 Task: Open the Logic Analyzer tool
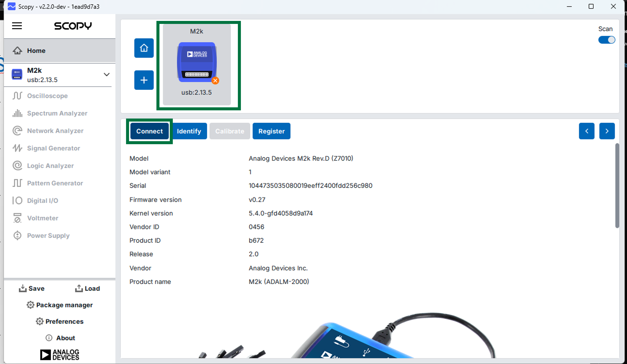(50, 166)
